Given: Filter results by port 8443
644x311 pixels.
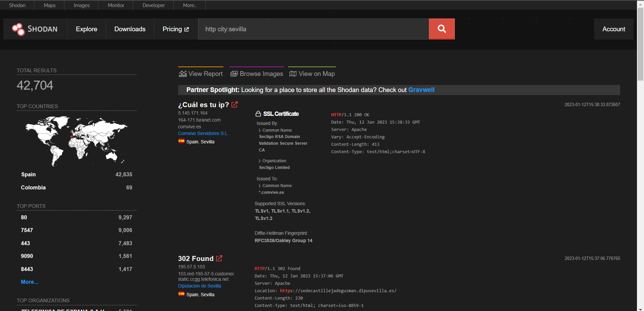Looking at the screenshot, I should pos(76,269).
